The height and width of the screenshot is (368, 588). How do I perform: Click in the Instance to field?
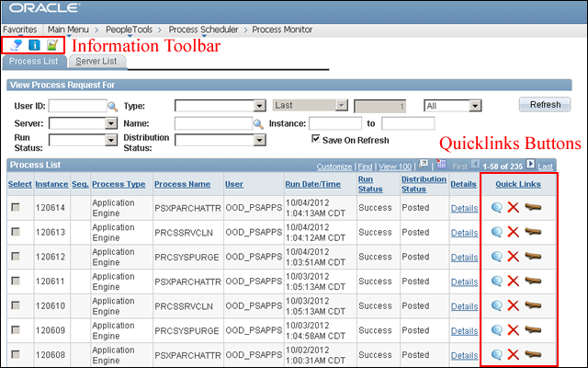point(408,123)
